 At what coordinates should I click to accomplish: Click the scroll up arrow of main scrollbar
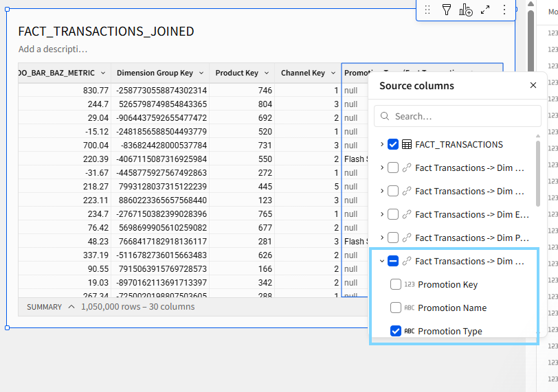[x=531, y=4]
